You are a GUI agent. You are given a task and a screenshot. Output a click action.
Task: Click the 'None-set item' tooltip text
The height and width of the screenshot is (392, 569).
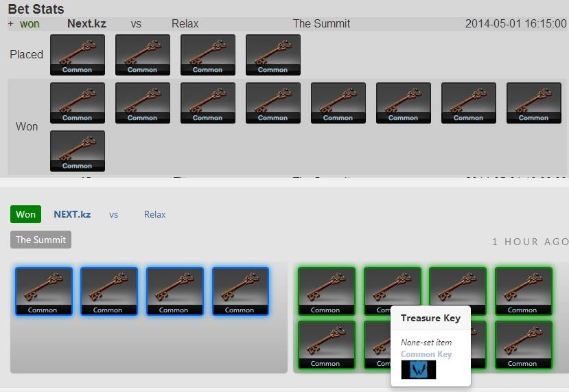(426, 343)
